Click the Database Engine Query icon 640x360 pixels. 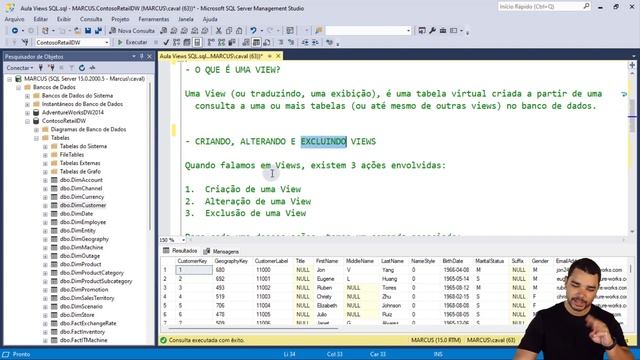(163, 31)
